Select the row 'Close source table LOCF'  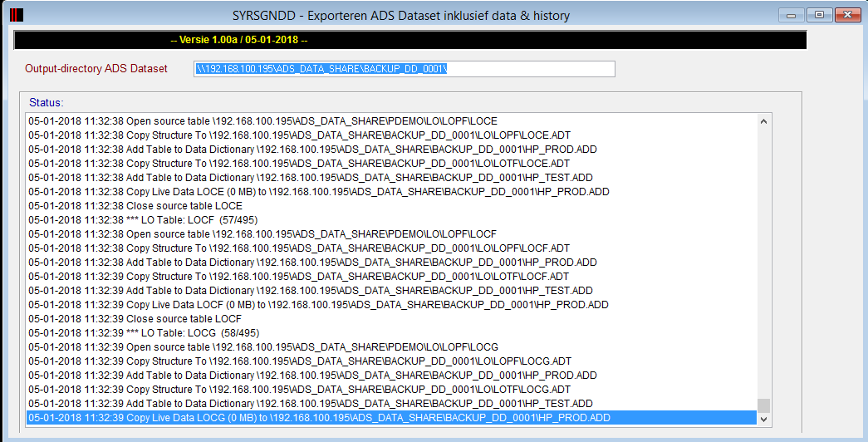(x=391, y=318)
